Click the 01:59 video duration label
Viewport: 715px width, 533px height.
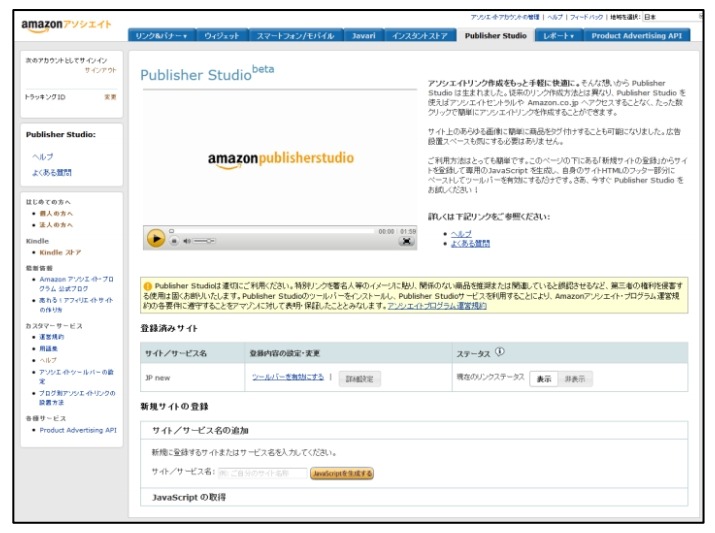point(408,232)
